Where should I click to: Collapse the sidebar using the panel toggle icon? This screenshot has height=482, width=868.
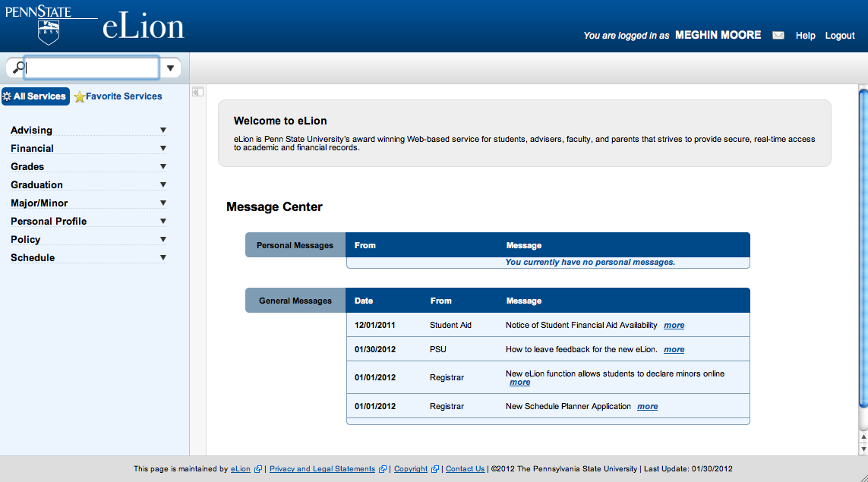197,92
